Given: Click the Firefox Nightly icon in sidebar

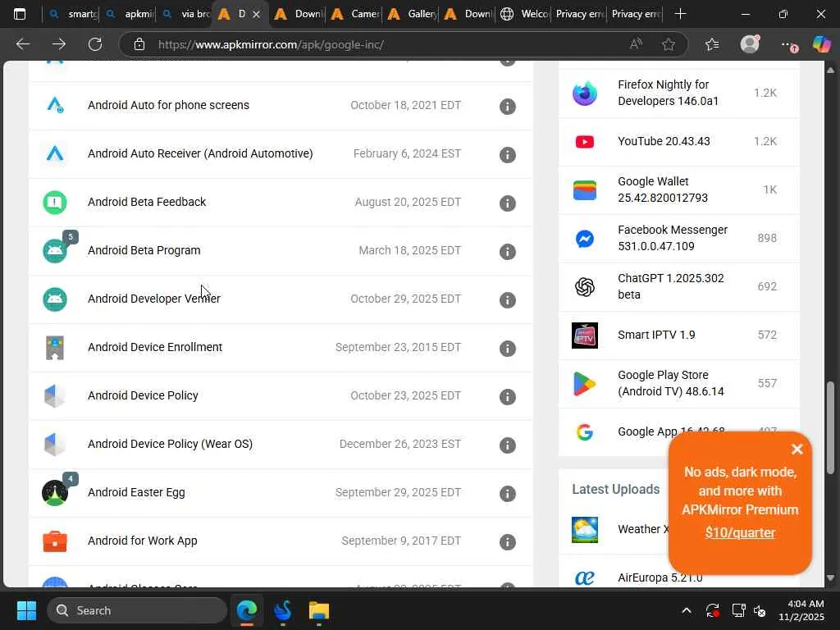Looking at the screenshot, I should [584, 94].
